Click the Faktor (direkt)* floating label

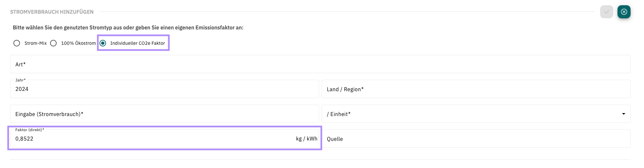(x=30, y=130)
